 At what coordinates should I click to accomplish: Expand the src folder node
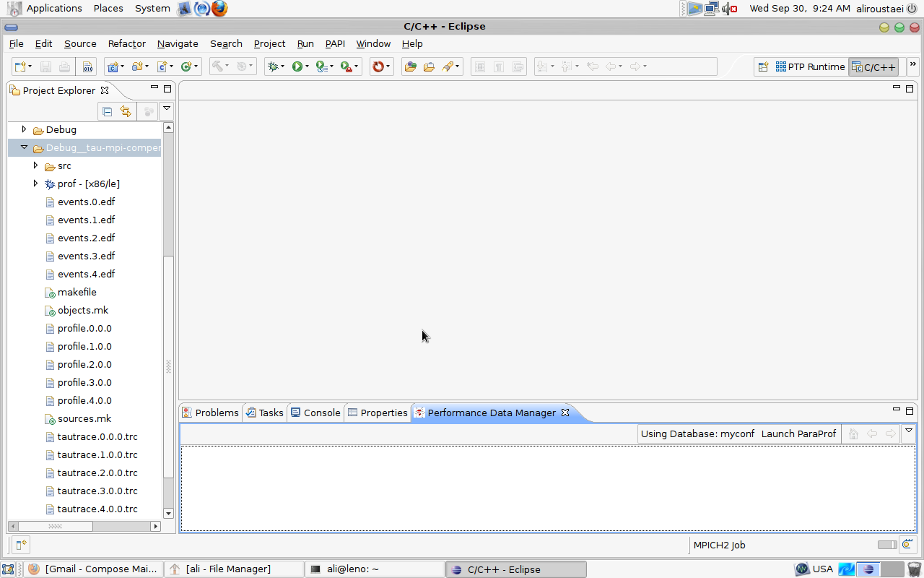pyautogui.click(x=35, y=165)
